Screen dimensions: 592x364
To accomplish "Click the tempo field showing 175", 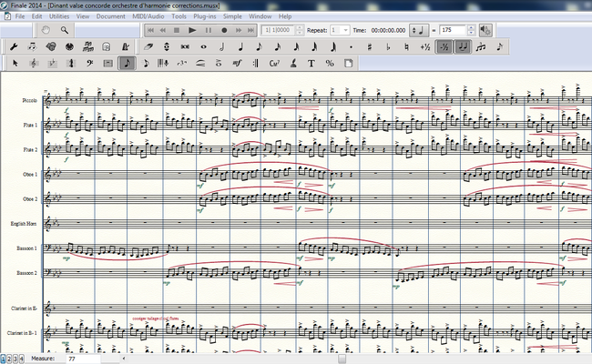I will [x=453, y=30].
